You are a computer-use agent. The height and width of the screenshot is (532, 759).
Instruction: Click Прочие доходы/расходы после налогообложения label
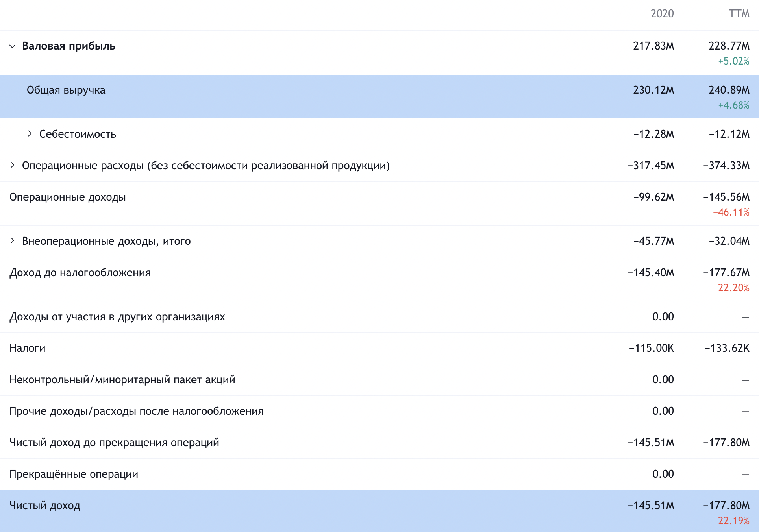tap(137, 411)
